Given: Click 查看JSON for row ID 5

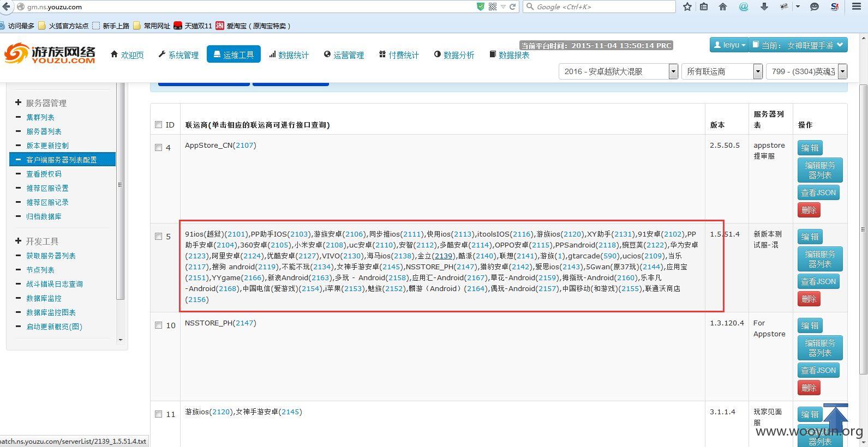Looking at the screenshot, I should [x=818, y=281].
